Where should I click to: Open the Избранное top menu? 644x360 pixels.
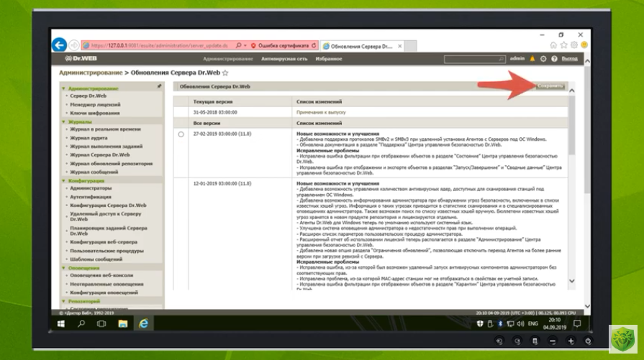(x=329, y=59)
